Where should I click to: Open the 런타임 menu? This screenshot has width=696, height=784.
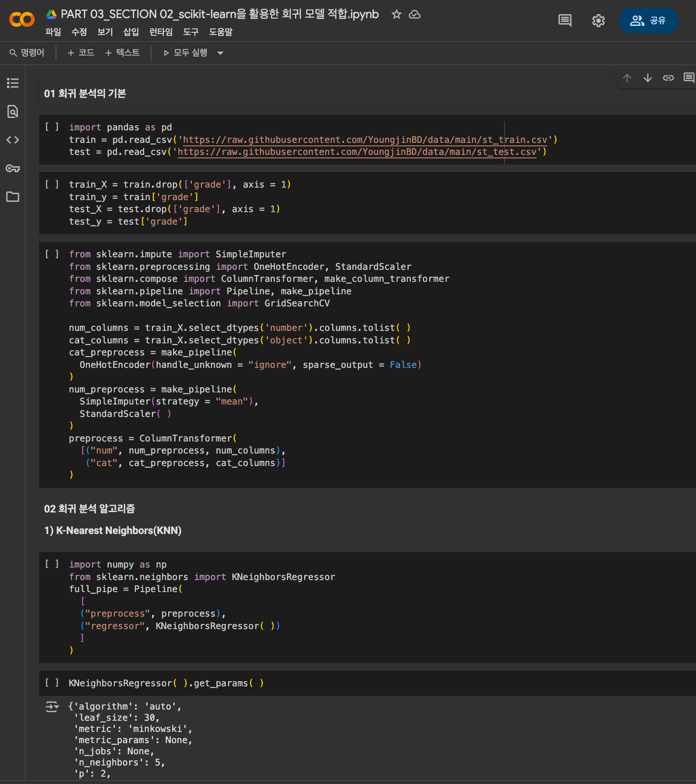tap(161, 32)
